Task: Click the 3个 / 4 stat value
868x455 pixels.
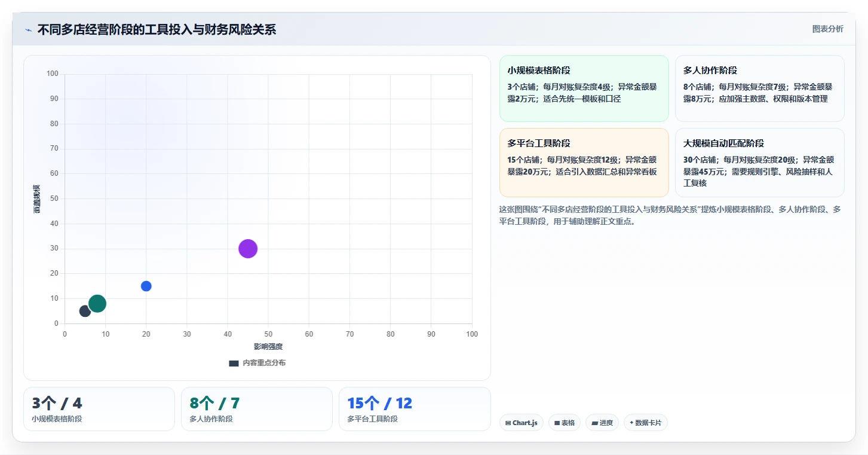Action: [57, 404]
